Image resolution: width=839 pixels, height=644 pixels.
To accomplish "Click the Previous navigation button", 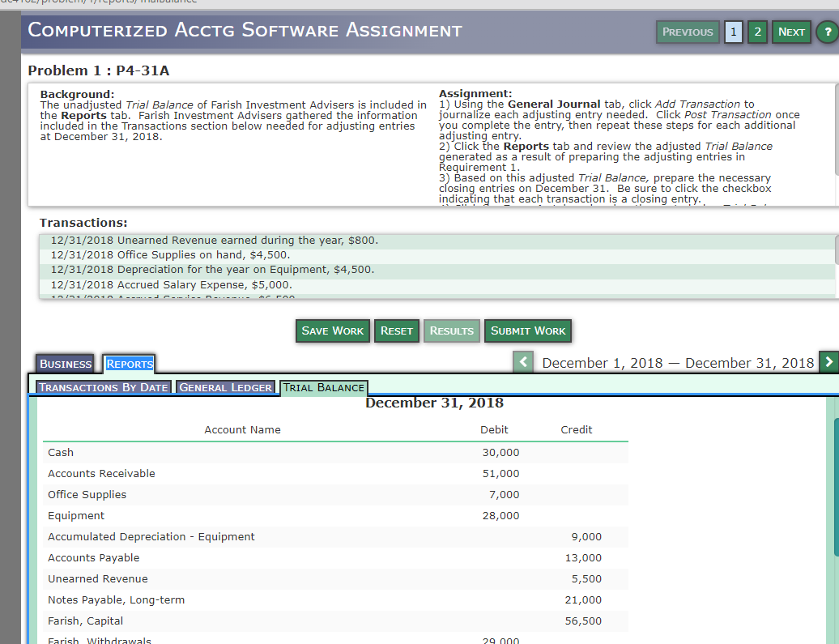I will (x=688, y=32).
